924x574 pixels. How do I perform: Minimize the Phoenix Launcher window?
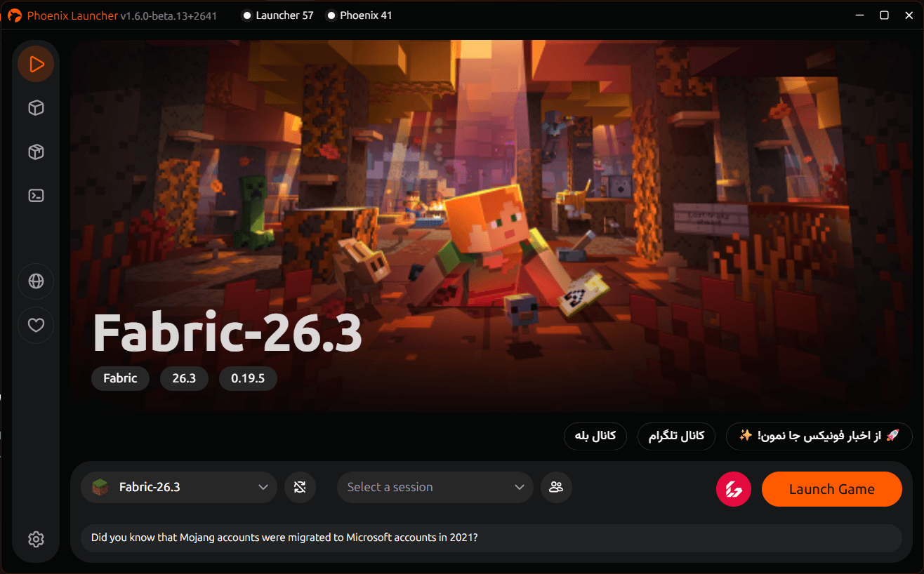pyautogui.click(x=861, y=15)
